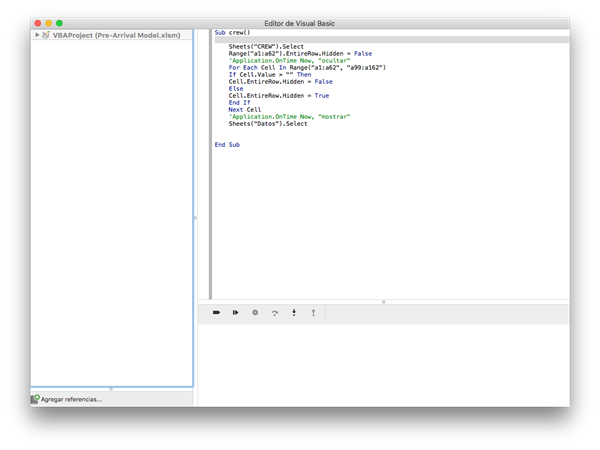Click the Step Over curved arrow icon
Viewport: 600px width, 450px height.
click(274, 313)
